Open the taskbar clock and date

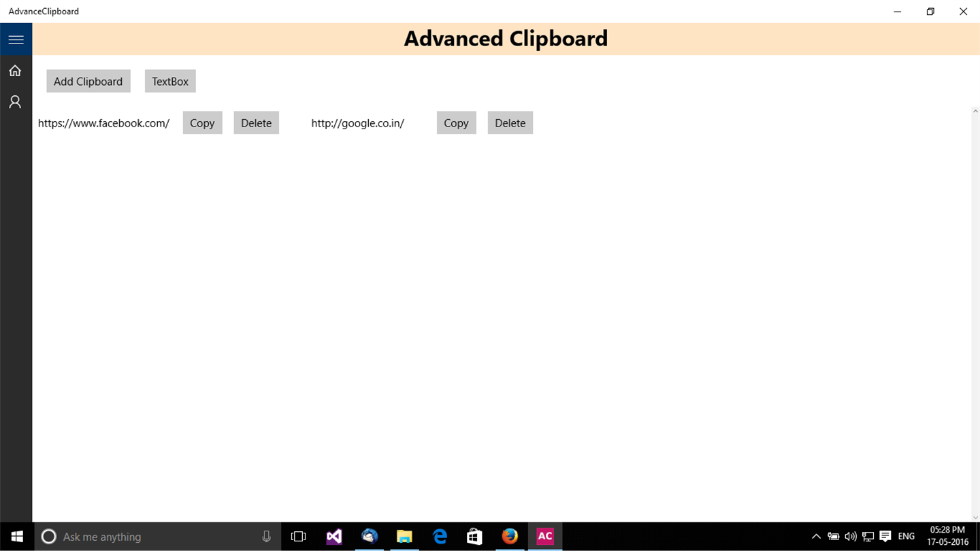tap(947, 536)
